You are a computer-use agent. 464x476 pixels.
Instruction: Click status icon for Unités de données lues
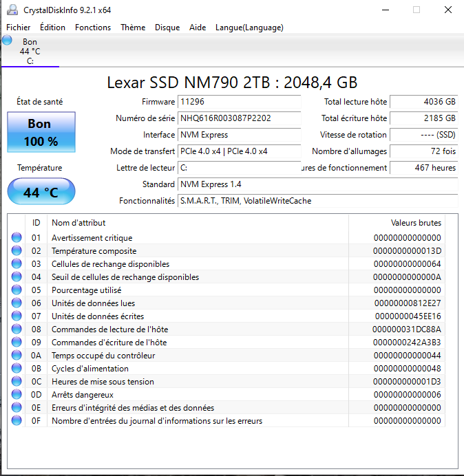pyautogui.click(x=17, y=303)
